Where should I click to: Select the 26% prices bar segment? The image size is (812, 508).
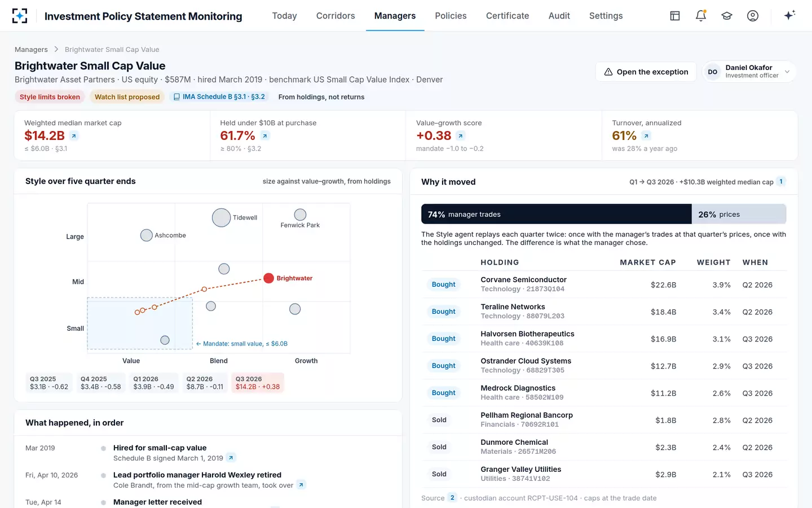click(x=739, y=214)
